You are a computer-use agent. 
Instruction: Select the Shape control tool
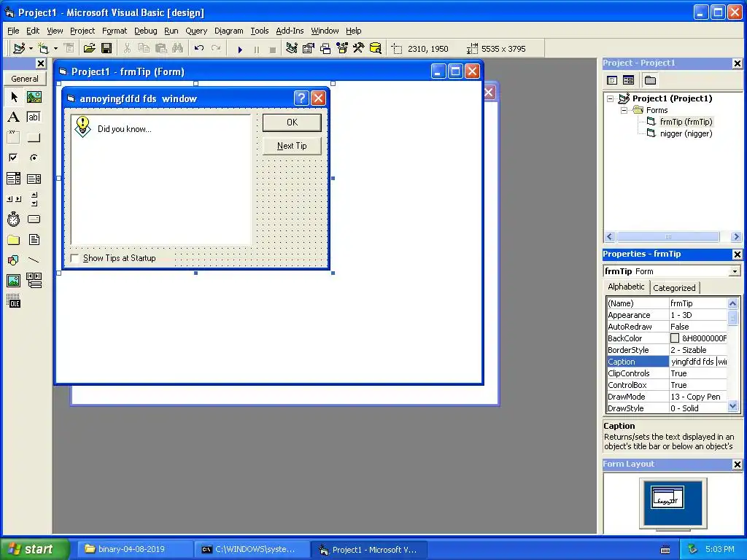coord(14,260)
